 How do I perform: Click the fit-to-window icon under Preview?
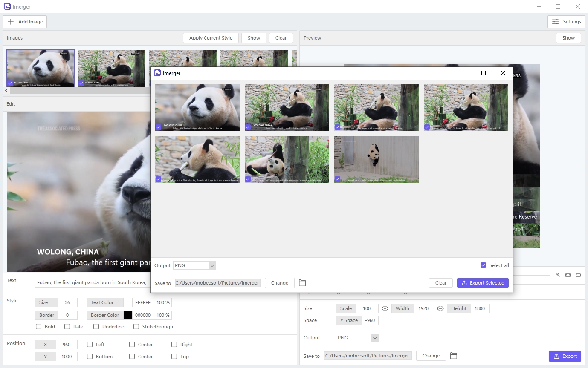click(x=568, y=275)
